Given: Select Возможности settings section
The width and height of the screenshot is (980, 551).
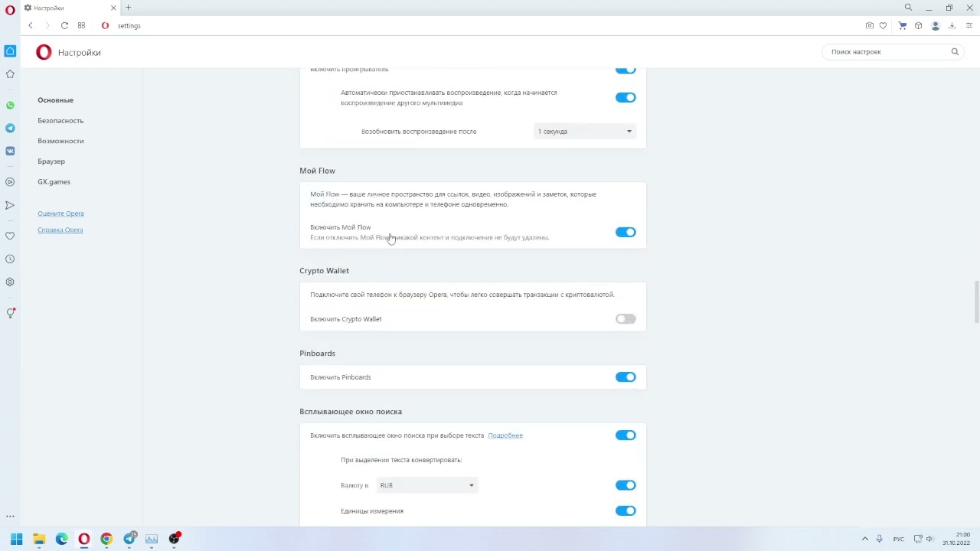Looking at the screenshot, I should click(60, 141).
